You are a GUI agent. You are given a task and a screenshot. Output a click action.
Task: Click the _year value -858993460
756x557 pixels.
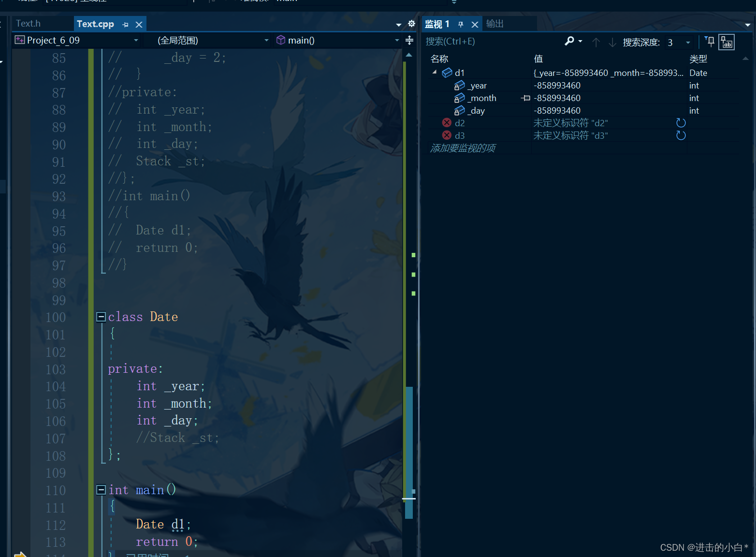pyautogui.click(x=557, y=86)
